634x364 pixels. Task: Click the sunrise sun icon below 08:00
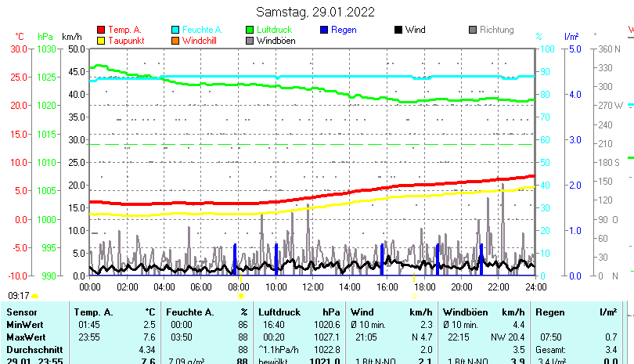click(x=241, y=296)
